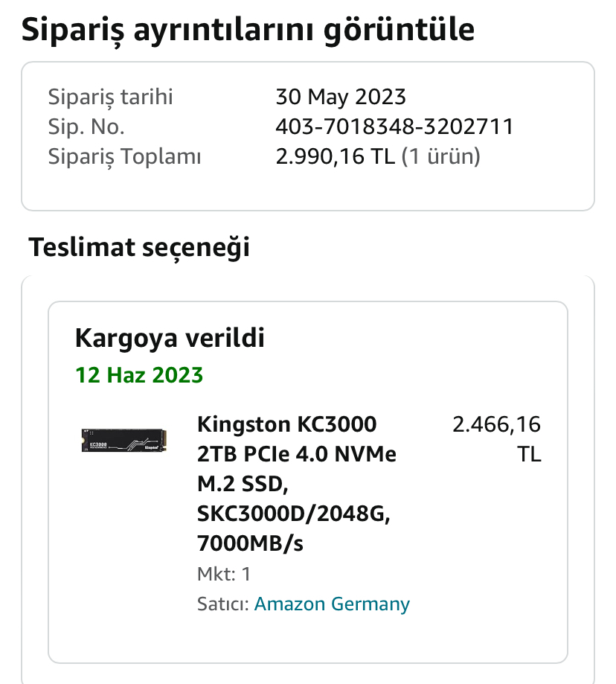The height and width of the screenshot is (684, 616).
Task: Click the 2.466,16 item price
Action: [496, 425]
